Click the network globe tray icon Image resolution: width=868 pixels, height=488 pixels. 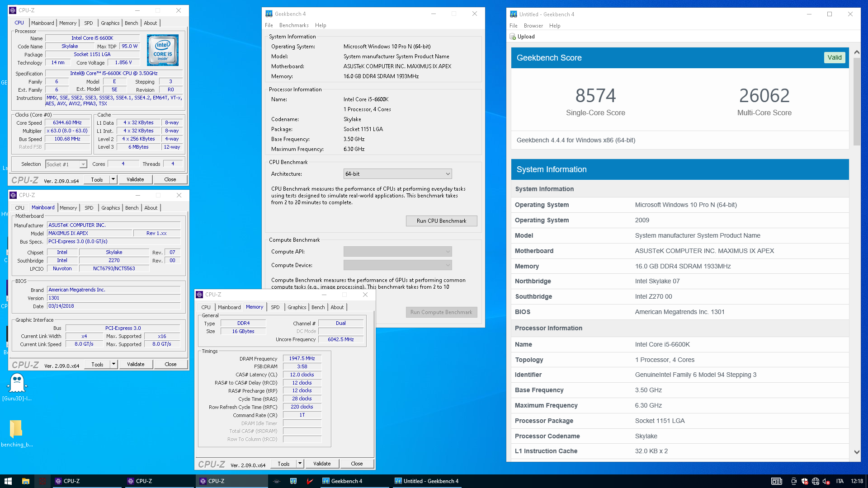pos(816,481)
